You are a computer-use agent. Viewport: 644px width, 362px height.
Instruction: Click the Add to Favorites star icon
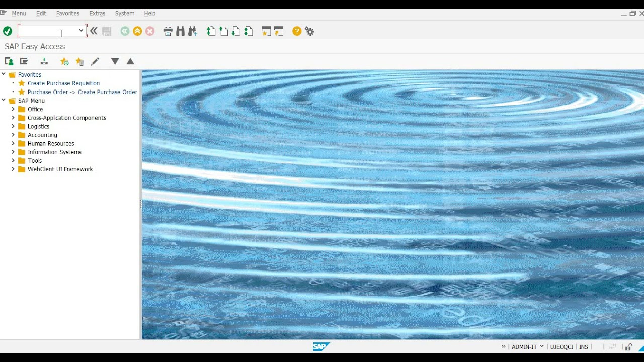[x=64, y=61]
